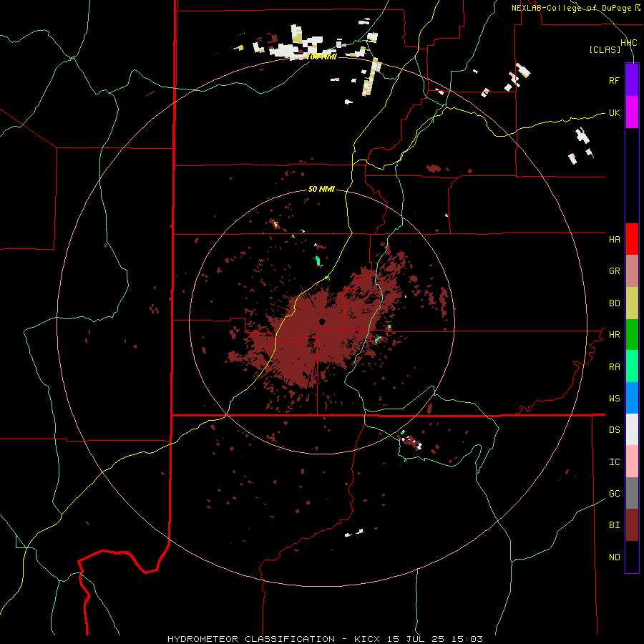Screen dimensions: 644x644
Task: Click the GC legend label
Action: point(614,494)
